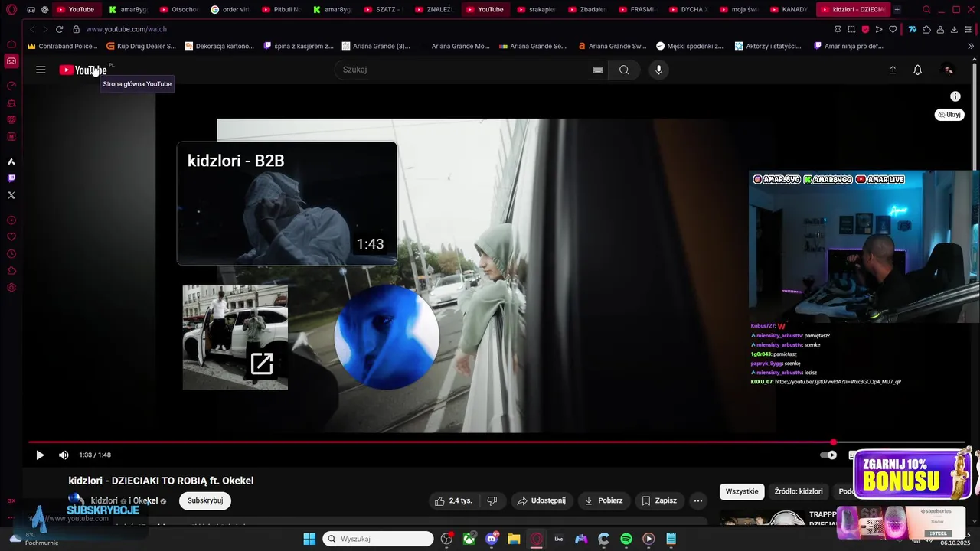This screenshot has width=980, height=551.
Task: Click the search magnifier button in YouTube
Action: click(x=624, y=70)
